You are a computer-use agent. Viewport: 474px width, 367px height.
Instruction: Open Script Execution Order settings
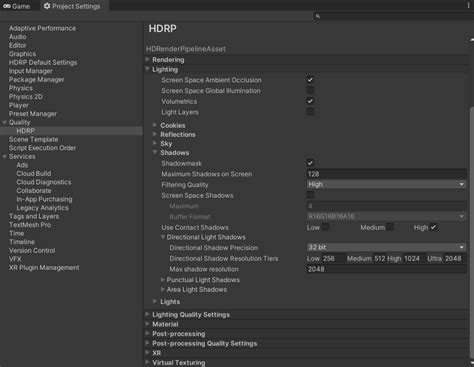coord(42,148)
